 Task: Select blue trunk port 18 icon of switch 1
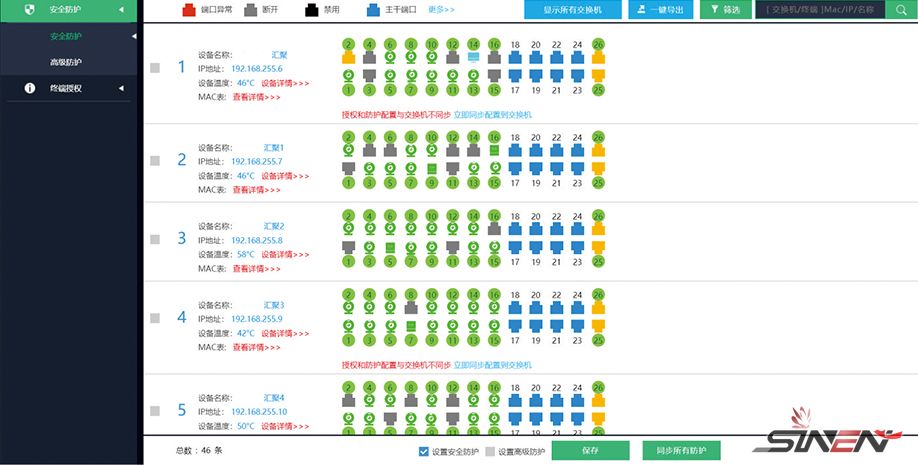(x=515, y=57)
